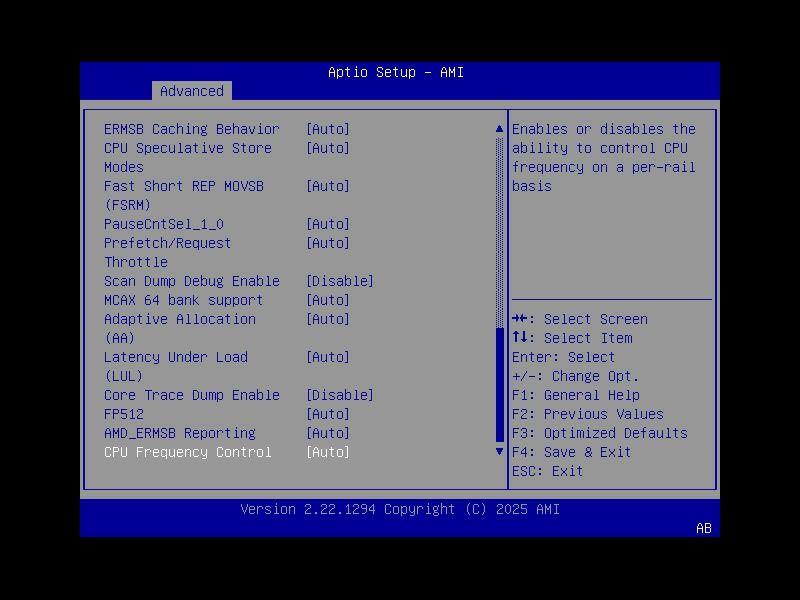Select Prefetch/Request Throttle option
Image resolution: width=800 pixels, height=600 pixels.
(167, 253)
